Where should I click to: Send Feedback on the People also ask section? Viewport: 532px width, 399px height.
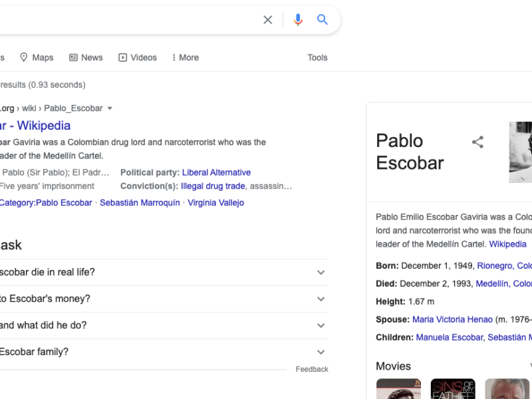pos(311,369)
